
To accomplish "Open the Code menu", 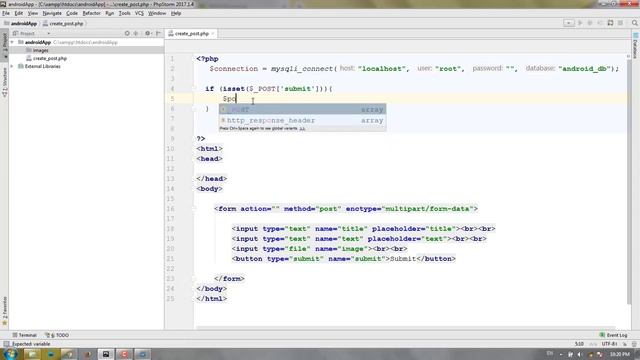I will 72,13.
